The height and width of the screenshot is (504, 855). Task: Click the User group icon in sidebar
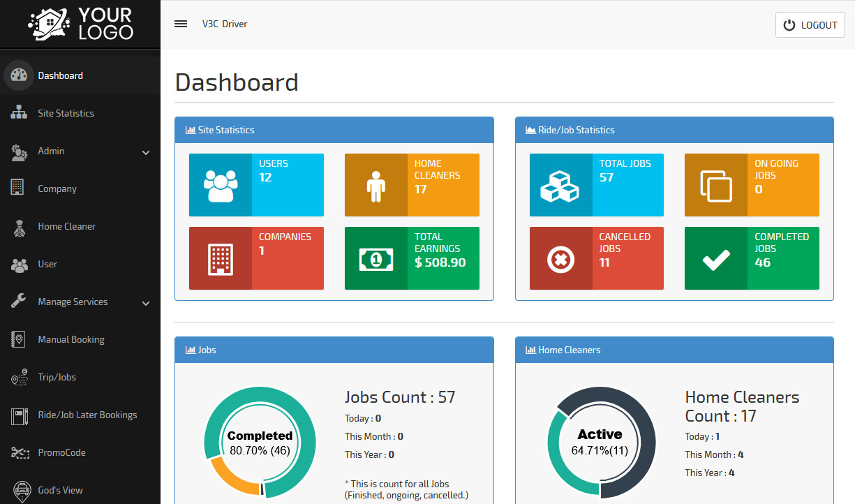click(x=19, y=265)
